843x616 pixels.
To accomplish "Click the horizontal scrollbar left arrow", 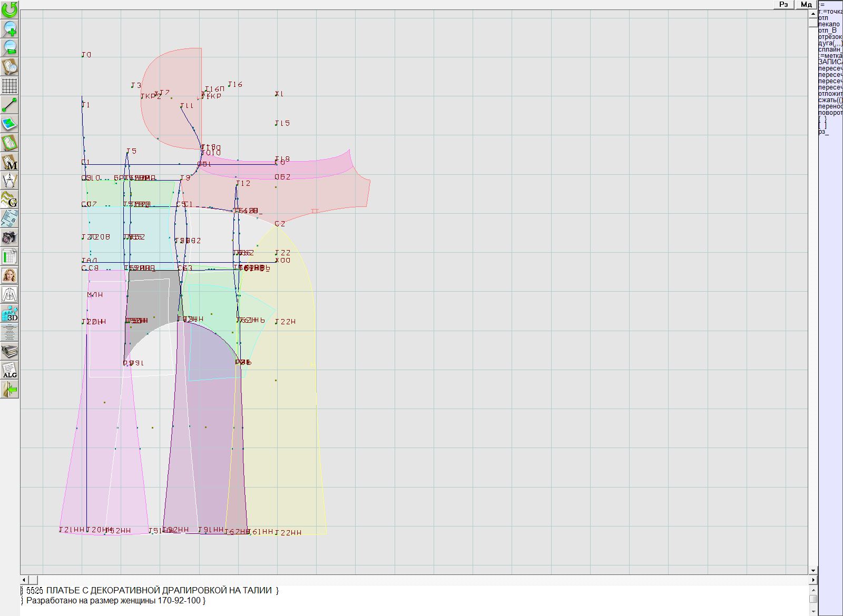I will tap(24, 580).
